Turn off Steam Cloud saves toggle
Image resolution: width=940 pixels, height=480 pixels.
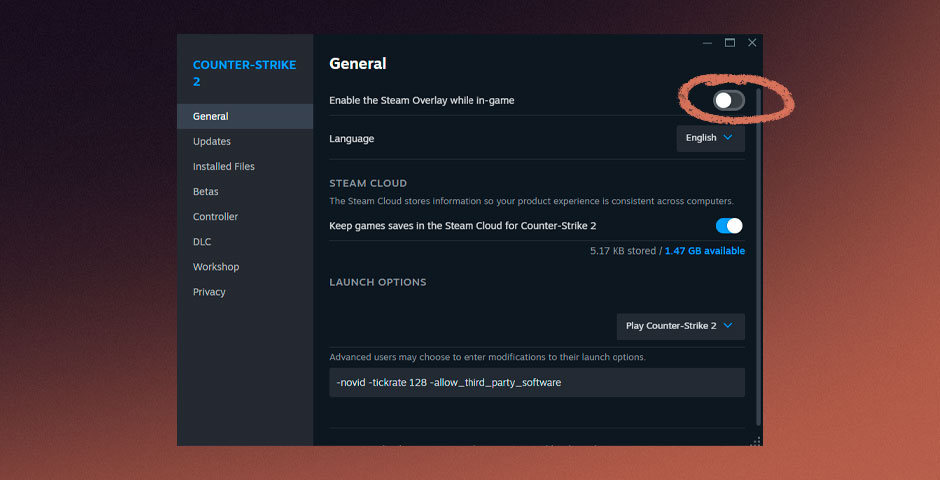(x=729, y=226)
